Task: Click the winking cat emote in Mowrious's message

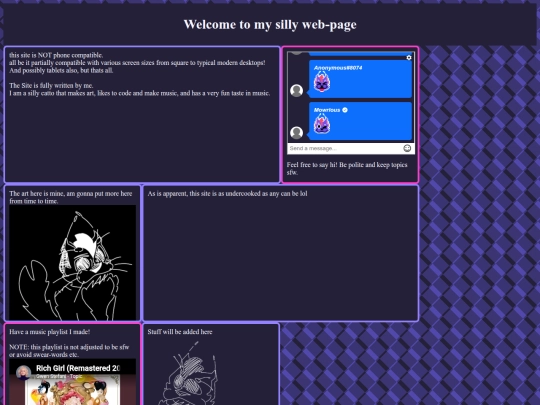Action: click(x=322, y=124)
